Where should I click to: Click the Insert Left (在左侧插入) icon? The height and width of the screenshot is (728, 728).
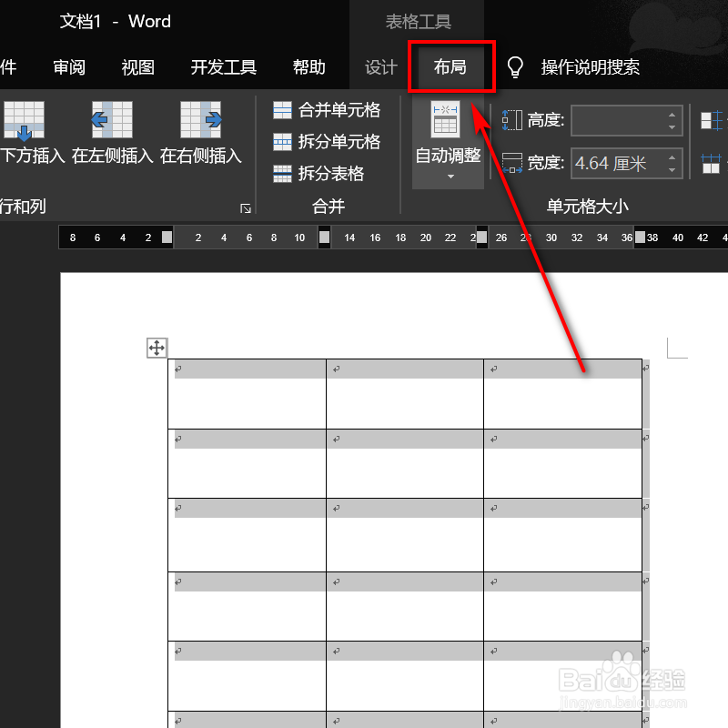point(112,120)
